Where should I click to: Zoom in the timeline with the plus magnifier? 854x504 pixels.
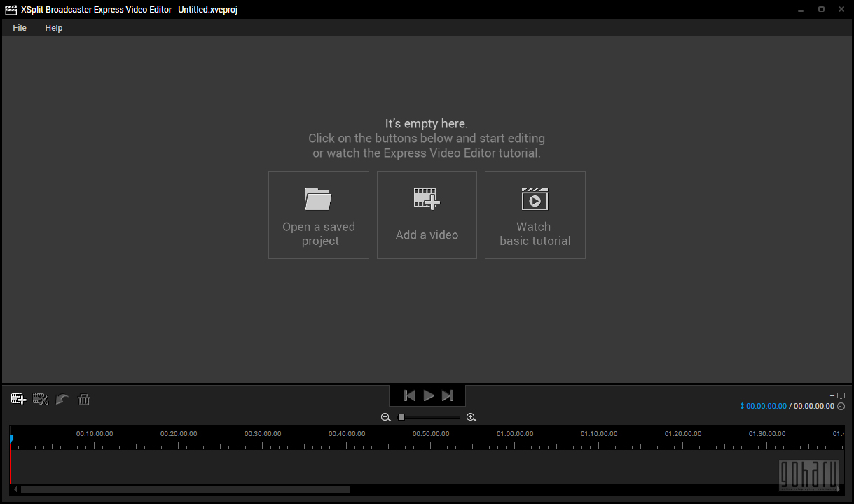[x=471, y=417]
